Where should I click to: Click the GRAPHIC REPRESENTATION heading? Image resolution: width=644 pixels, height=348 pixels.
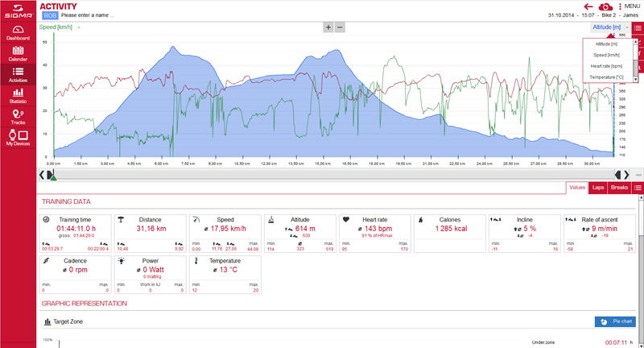pos(85,304)
